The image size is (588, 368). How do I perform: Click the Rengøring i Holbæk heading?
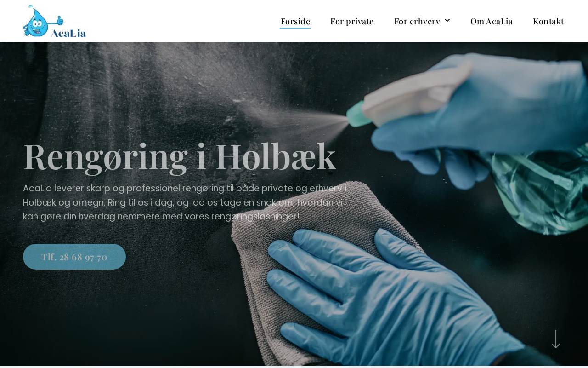click(180, 156)
